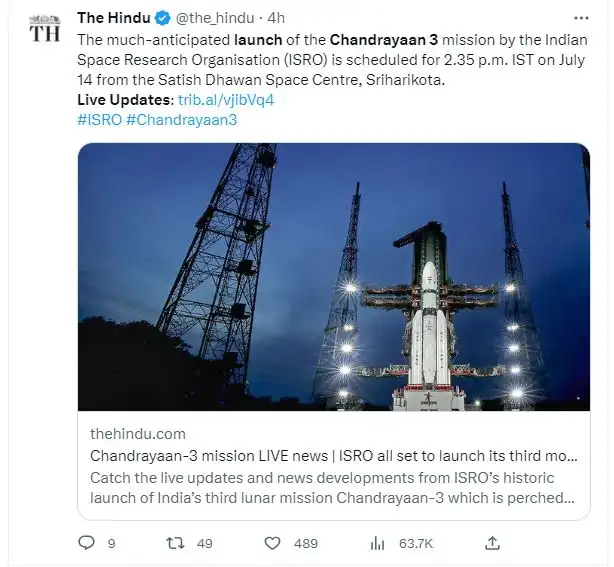The image size is (614, 567).
Task: Open the rocket launch pad image
Action: (x=333, y=276)
